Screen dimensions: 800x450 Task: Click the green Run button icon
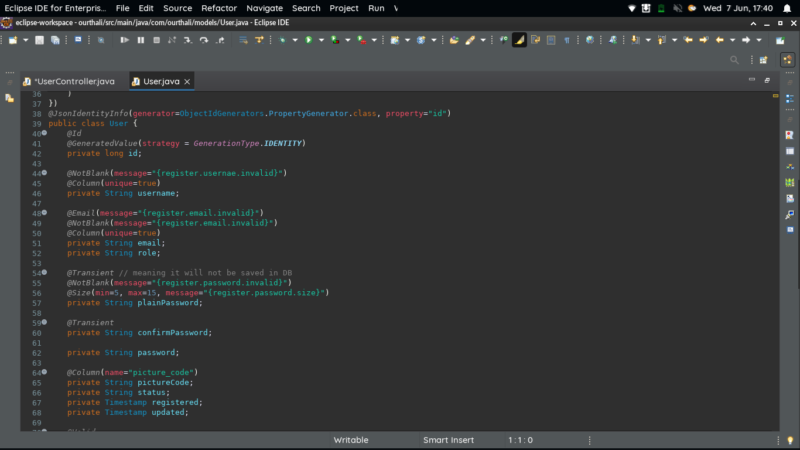[308, 40]
